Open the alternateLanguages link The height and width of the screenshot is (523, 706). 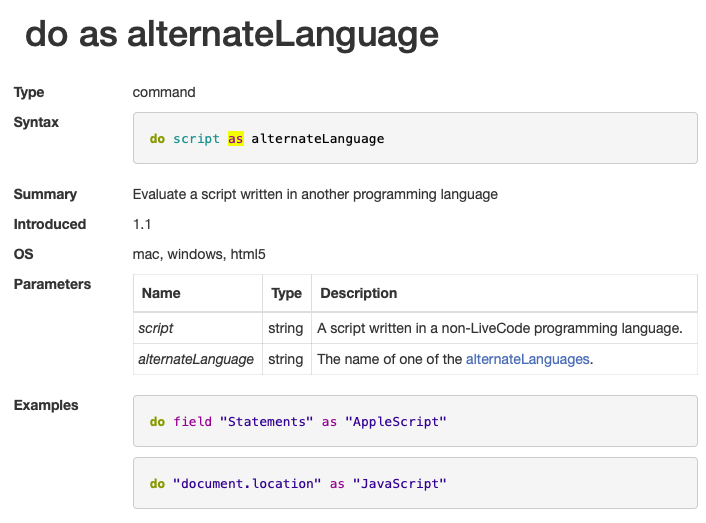click(x=528, y=358)
